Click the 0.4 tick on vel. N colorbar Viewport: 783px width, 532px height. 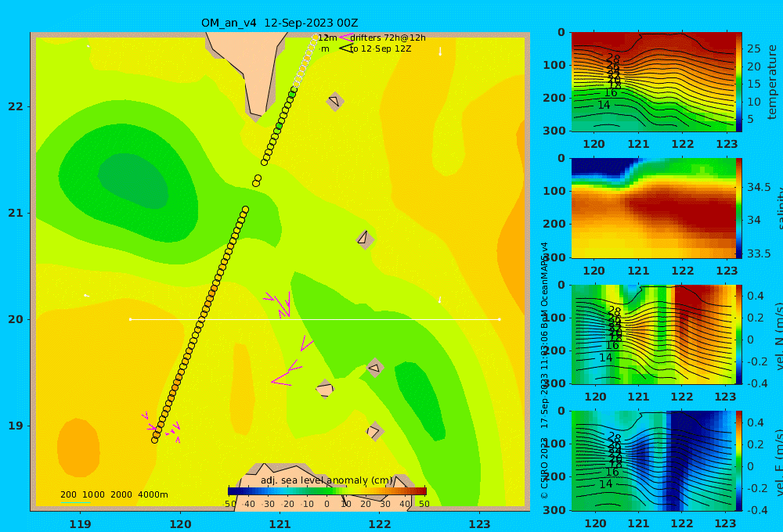click(x=756, y=296)
